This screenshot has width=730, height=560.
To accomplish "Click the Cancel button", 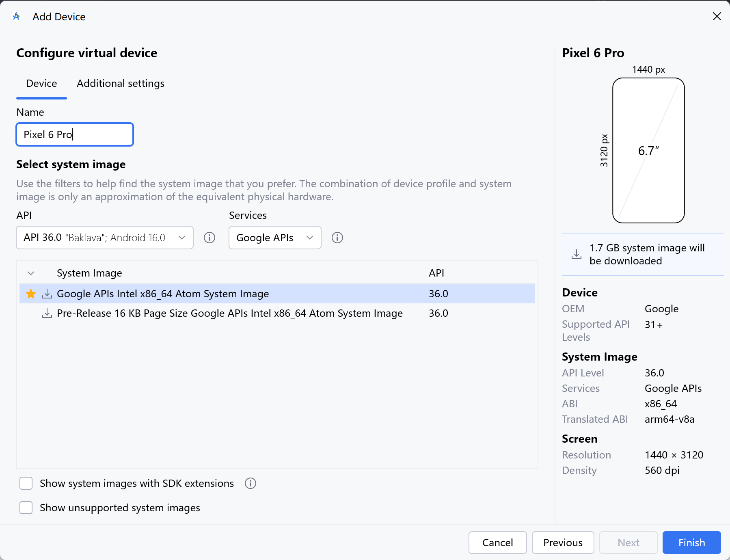I will coord(497,543).
